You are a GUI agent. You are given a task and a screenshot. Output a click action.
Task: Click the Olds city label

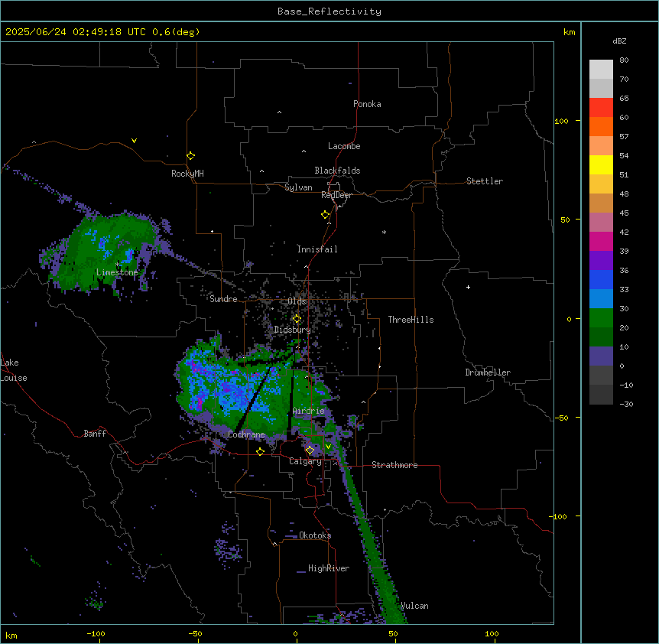point(297,301)
